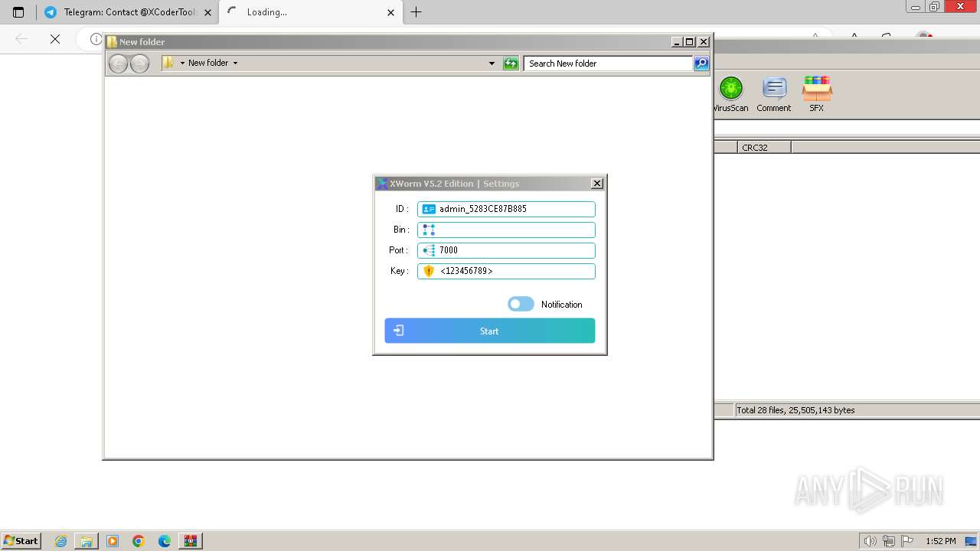
Task: Click the CRC32 column header in WinRAR
Action: [x=764, y=148]
